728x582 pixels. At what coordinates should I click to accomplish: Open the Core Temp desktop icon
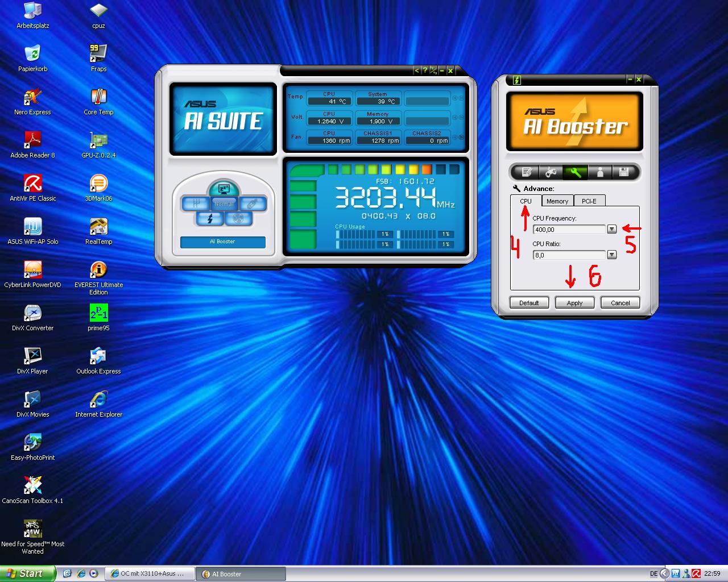98,102
